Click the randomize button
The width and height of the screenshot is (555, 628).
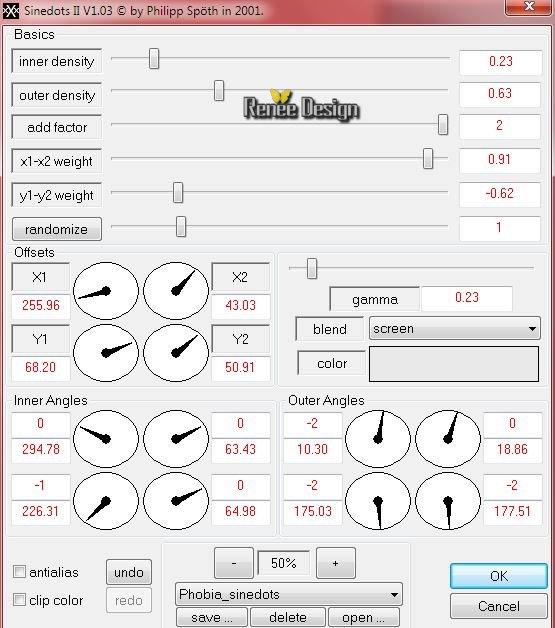[x=57, y=229]
